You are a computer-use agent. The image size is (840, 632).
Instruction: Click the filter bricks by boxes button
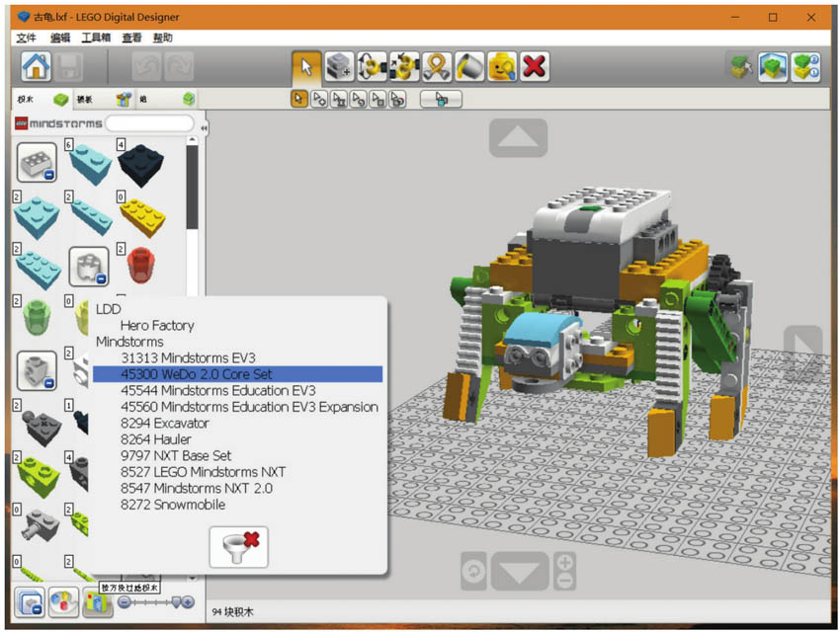tap(97, 603)
